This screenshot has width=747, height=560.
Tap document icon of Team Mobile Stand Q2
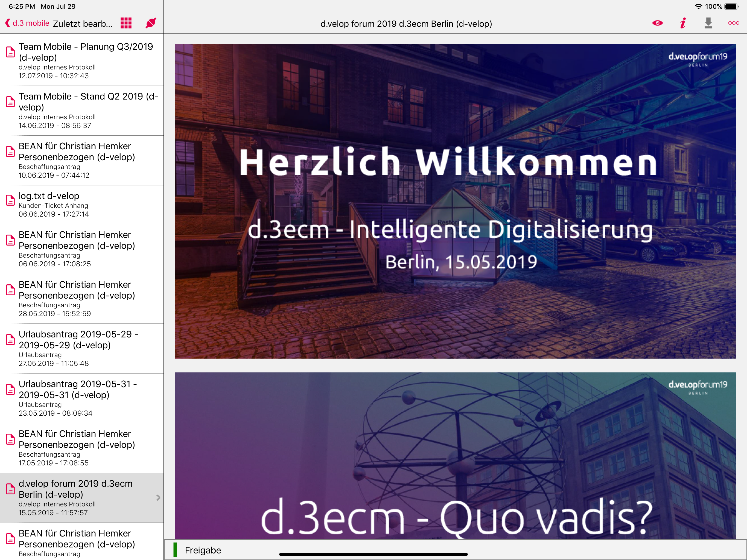[10, 102]
